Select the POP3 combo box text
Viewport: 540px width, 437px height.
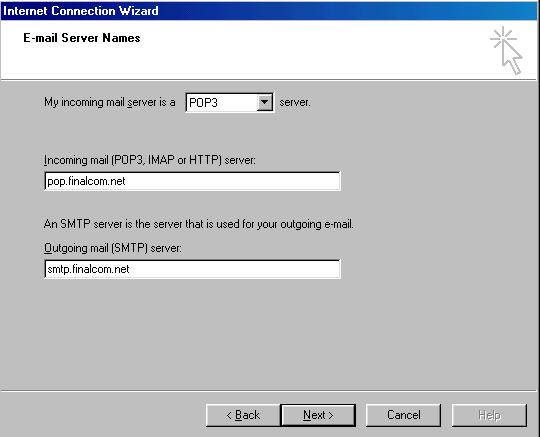[203, 103]
